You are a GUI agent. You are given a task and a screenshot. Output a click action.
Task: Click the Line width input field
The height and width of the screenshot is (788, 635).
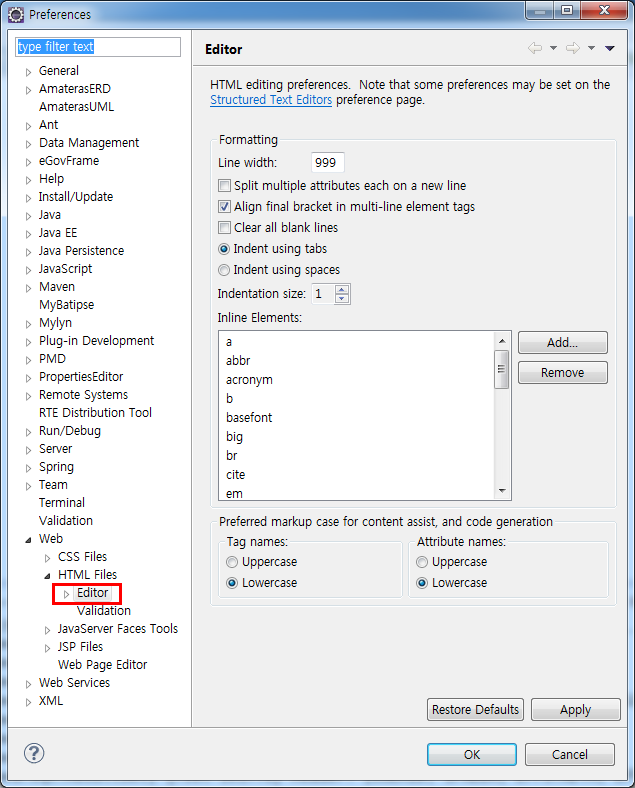(328, 162)
